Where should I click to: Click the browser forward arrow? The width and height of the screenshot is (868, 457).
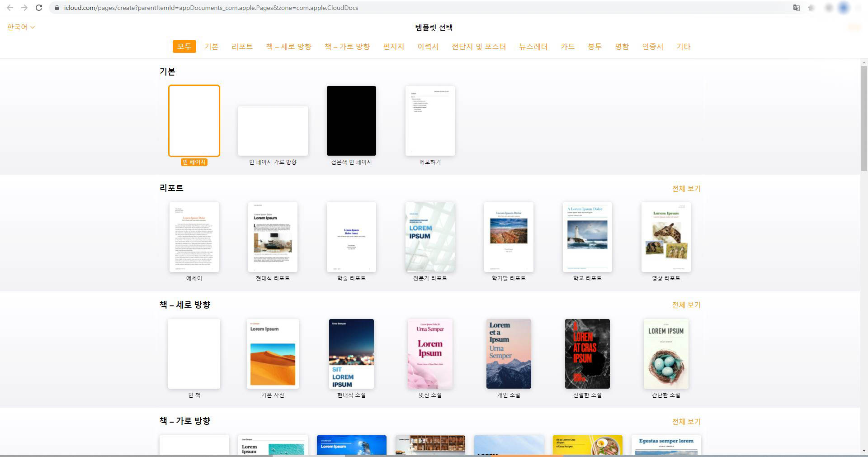click(x=24, y=8)
